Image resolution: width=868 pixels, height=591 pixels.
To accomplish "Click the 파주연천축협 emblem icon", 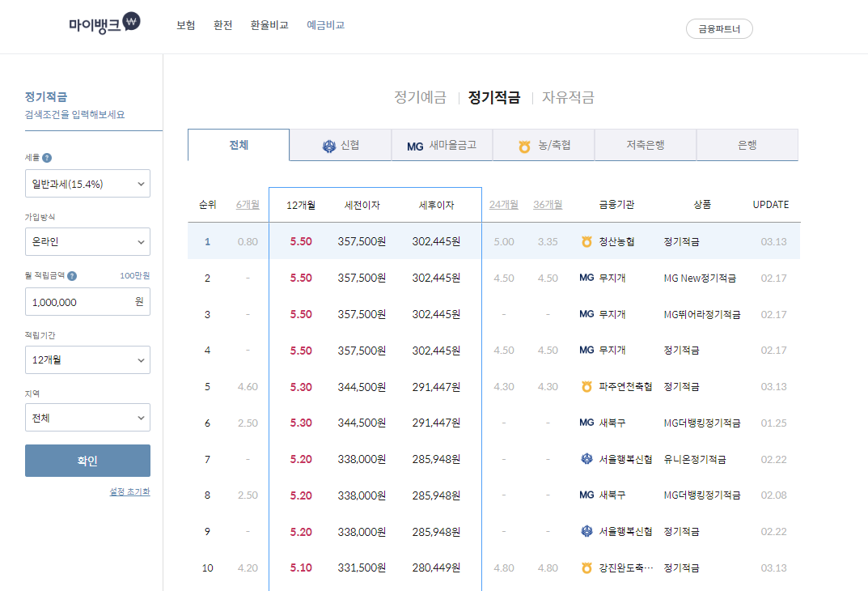I will (x=586, y=387).
